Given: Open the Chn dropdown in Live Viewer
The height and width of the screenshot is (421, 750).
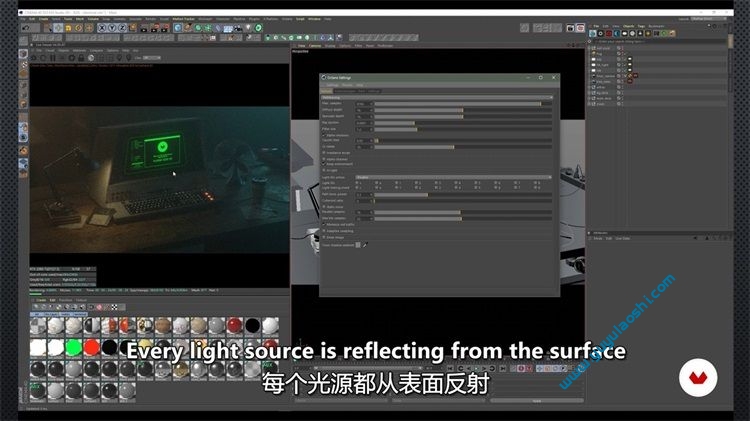Looking at the screenshot, I should [x=151, y=58].
